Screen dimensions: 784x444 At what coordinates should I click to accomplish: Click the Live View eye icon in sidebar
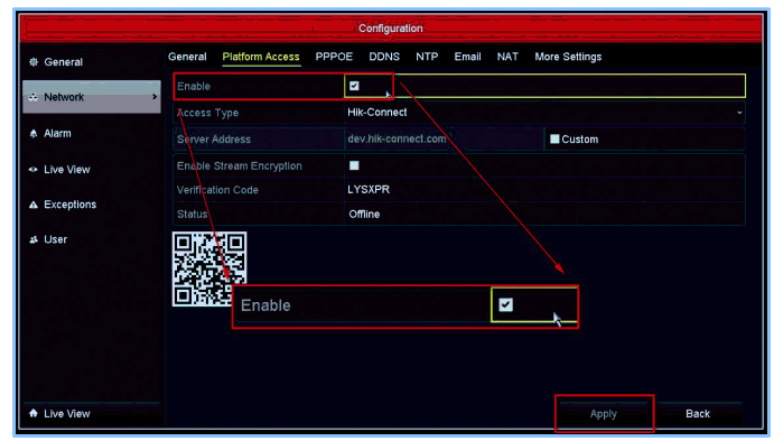(34, 170)
